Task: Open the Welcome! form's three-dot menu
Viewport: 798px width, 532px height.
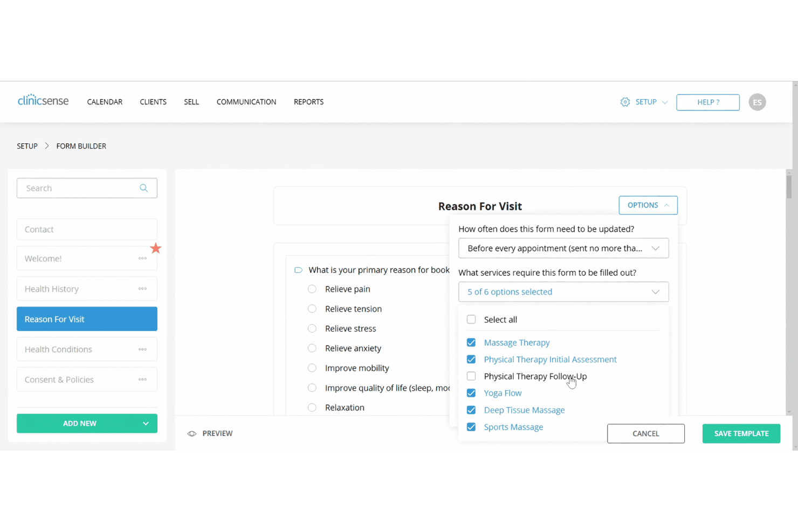Action: click(x=142, y=258)
